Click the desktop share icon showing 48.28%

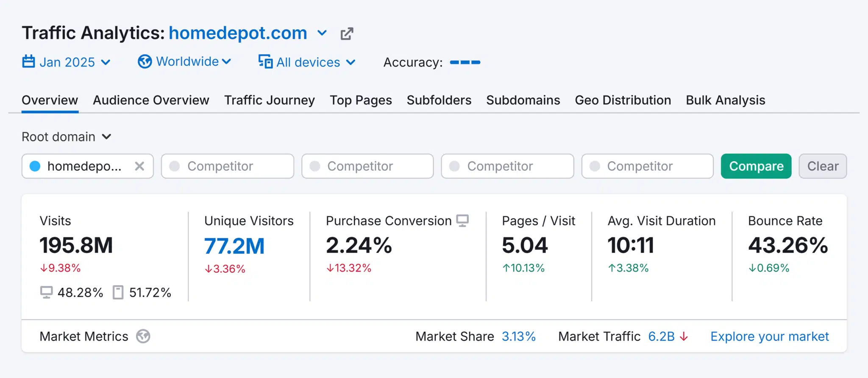[46, 292]
